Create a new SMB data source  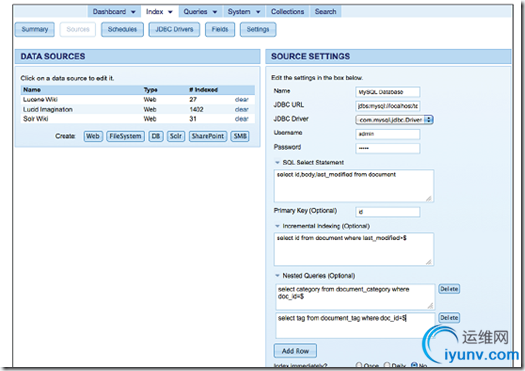point(240,136)
